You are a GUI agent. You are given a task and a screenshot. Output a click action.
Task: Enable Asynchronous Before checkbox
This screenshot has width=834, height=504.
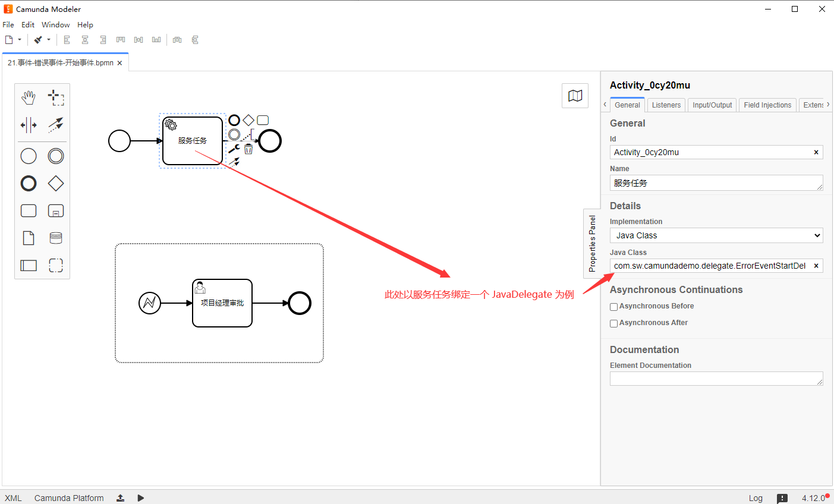[613, 307]
